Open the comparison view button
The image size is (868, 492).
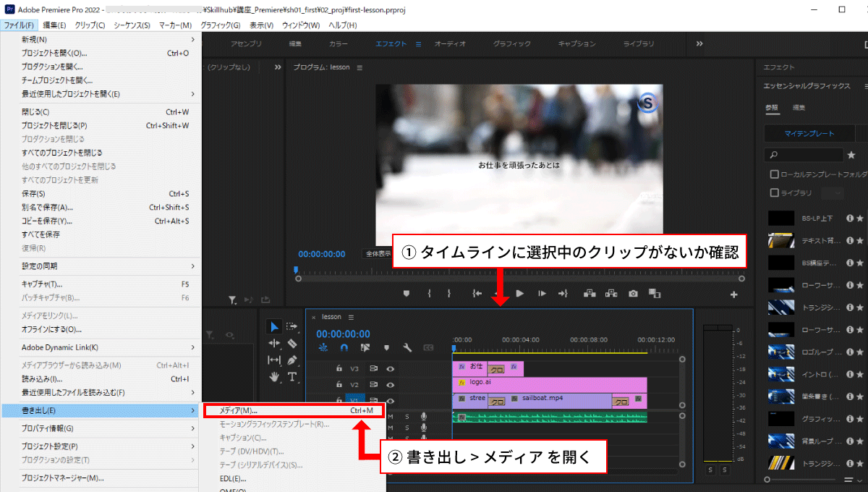tap(655, 293)
